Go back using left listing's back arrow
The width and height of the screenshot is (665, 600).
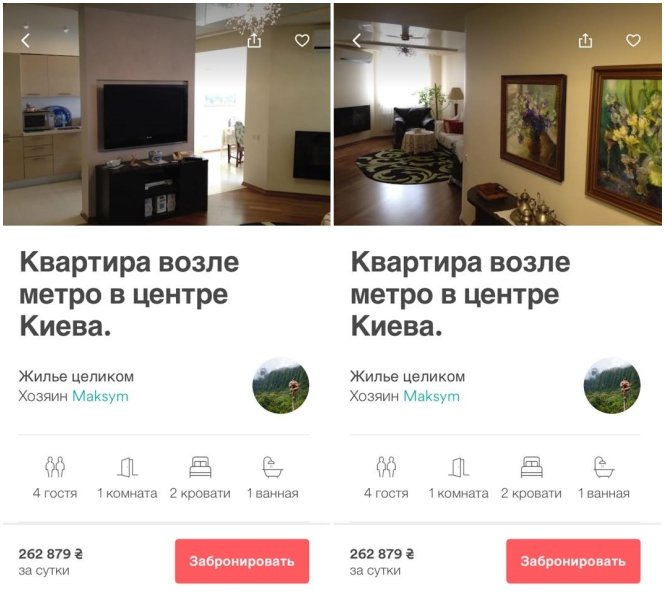(25, 41)
